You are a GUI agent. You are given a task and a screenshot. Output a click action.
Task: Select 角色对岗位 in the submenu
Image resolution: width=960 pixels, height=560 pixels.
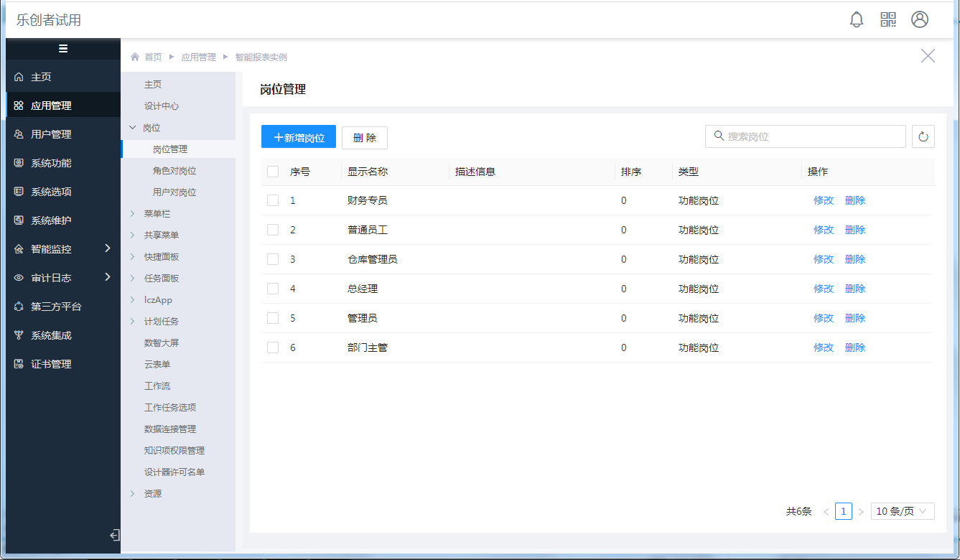tap(174, 171)
